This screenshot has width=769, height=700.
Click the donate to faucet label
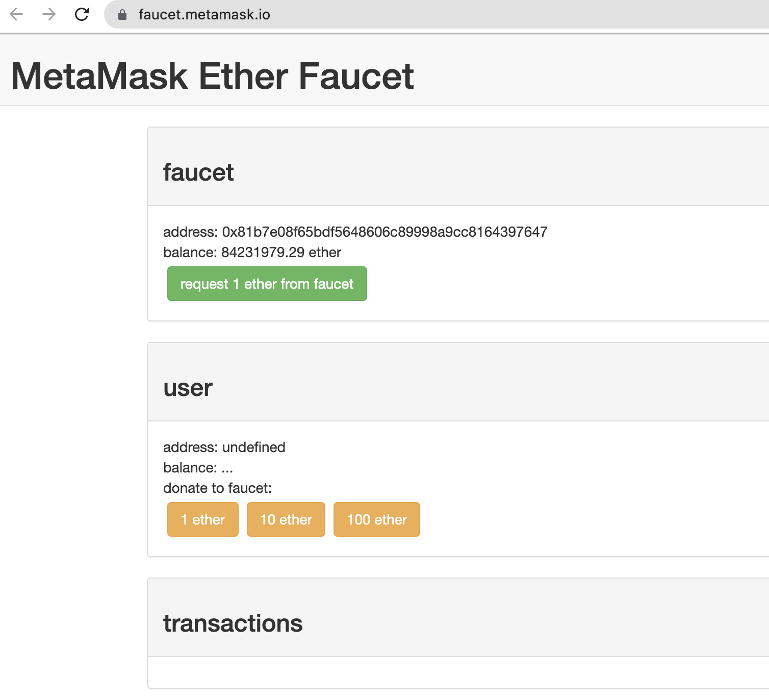[x=217, y=488]
